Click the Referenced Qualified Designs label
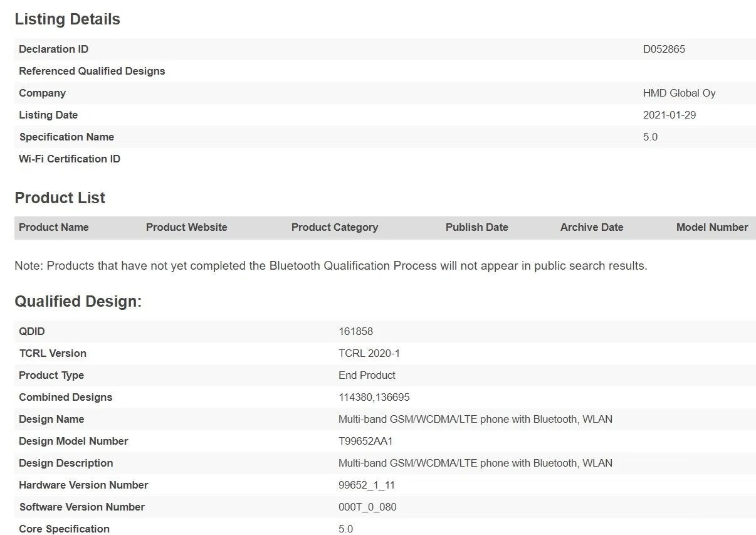 click(x=92, y=72)
